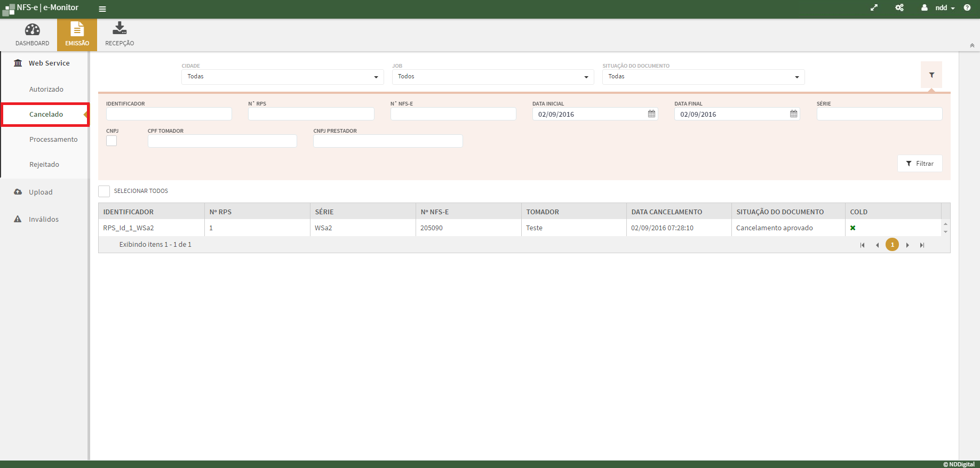This screenshot has height=468, width=980.
Task: Open the Dashboard gauge icon
Action: [x=32, y=30]
